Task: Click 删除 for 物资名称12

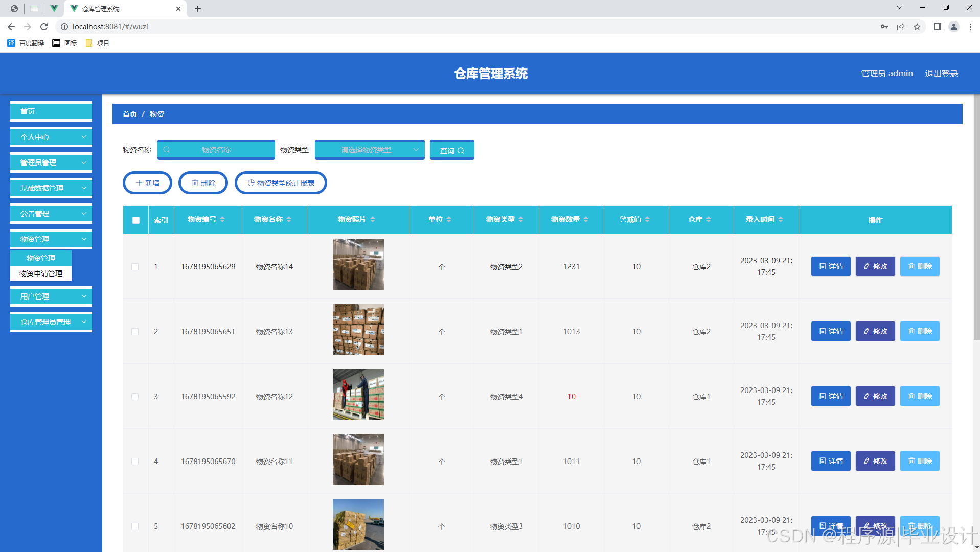Action: [x=920, y=396]
